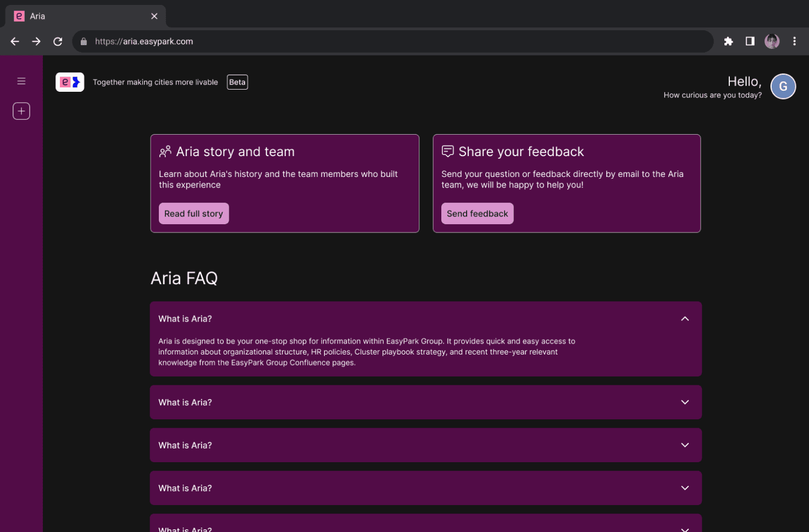Click the Read full story button
Viewport: 809px width, 532px height.
[193, 214]
